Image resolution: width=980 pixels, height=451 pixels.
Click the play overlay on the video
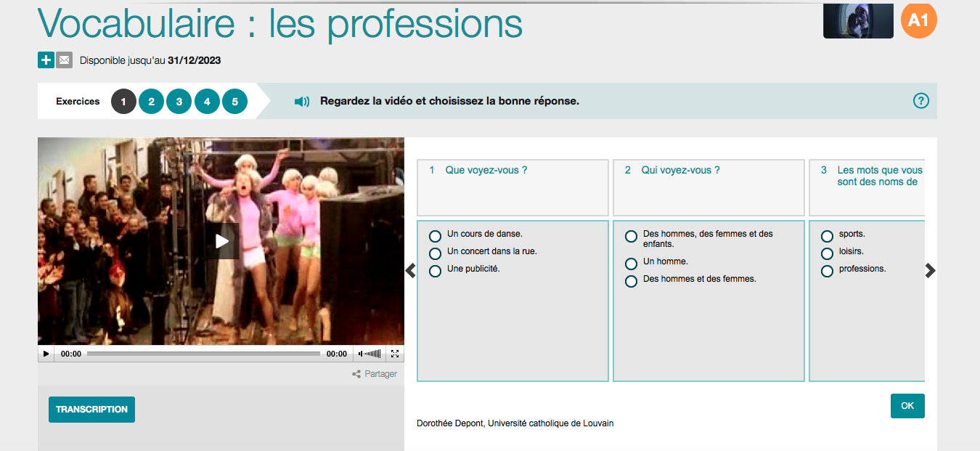221,241
